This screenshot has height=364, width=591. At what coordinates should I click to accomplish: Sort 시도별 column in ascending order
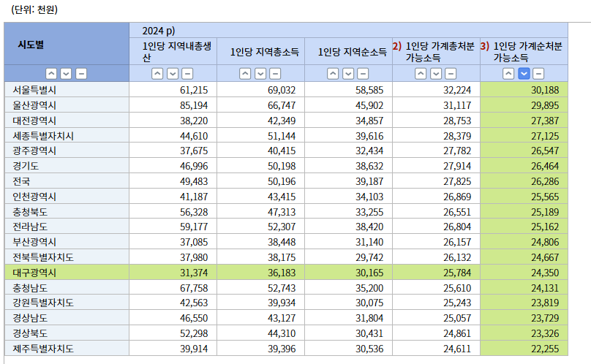coord(51,73)
